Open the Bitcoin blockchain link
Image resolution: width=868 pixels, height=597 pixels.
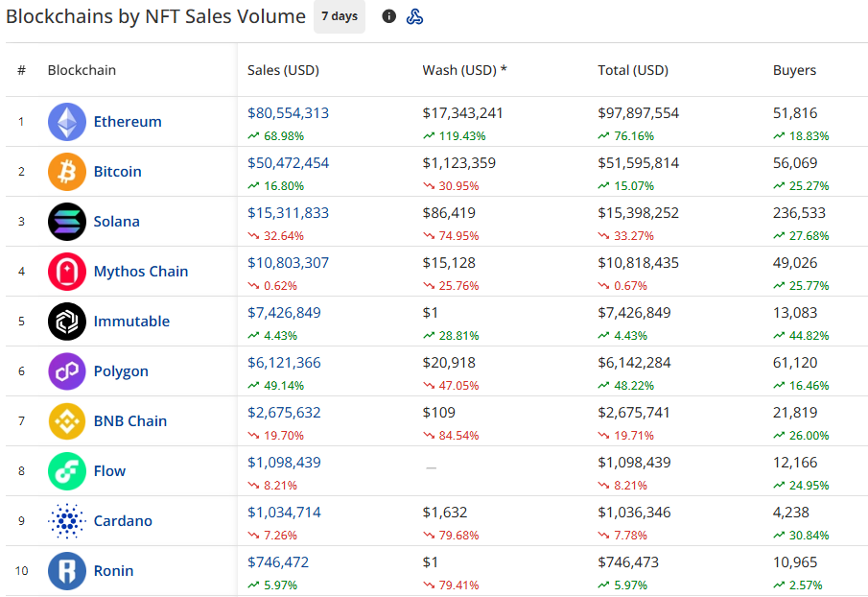click(x=117, y=172)
